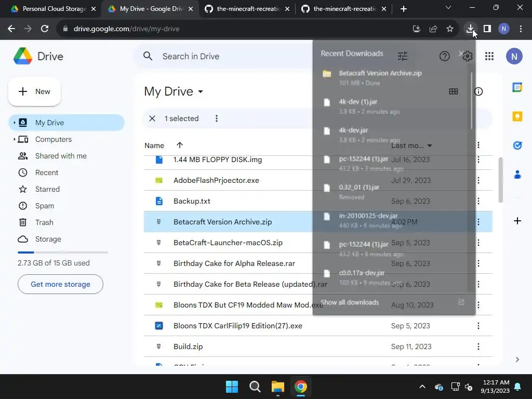
Task: Open Chrome profile N avatar in toolbar
Action: pyautogui.click(x=504, y=29)
